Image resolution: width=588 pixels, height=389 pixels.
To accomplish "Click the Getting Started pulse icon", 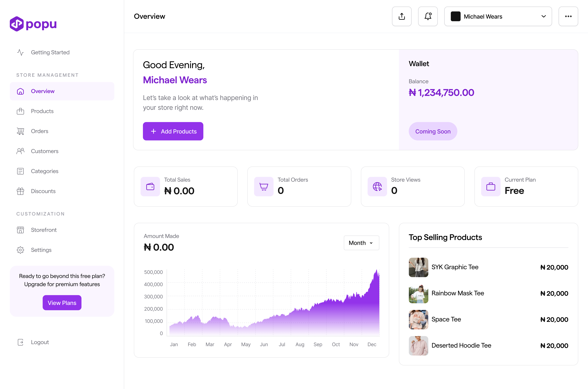I will pos(20,52).
